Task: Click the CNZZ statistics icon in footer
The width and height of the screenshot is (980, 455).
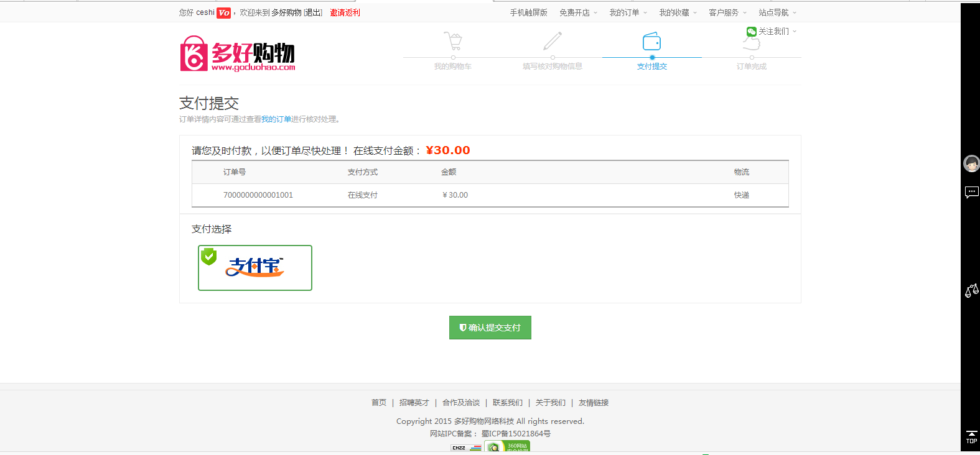Action: point(466,448)
